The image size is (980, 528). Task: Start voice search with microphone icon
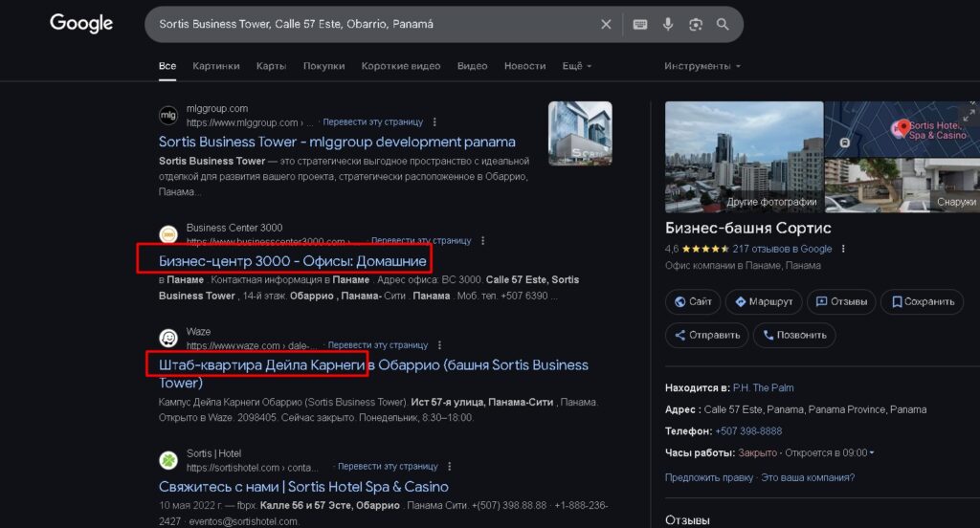(x=668, y=24)
